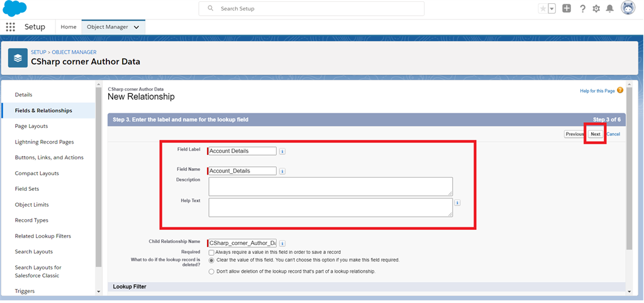
Task: Open the Notifications bell icon
Action: pos(610,9)
